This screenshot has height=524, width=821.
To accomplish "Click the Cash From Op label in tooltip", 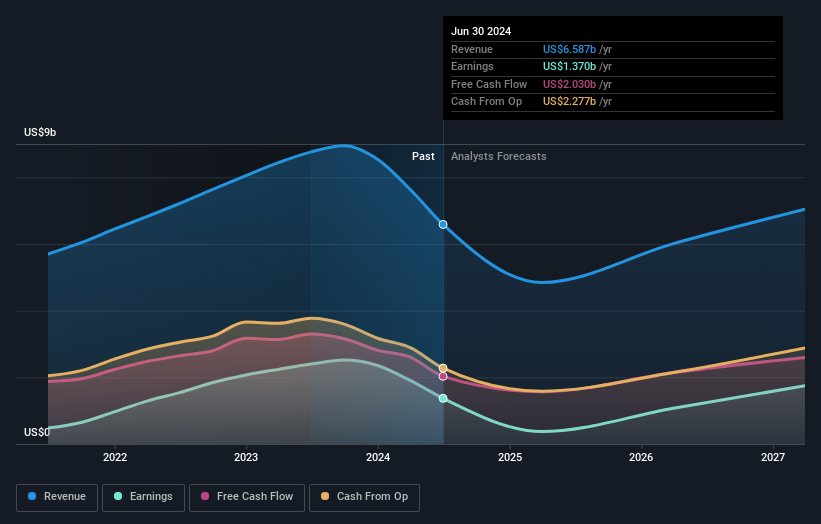I will (x=486, y=102).
